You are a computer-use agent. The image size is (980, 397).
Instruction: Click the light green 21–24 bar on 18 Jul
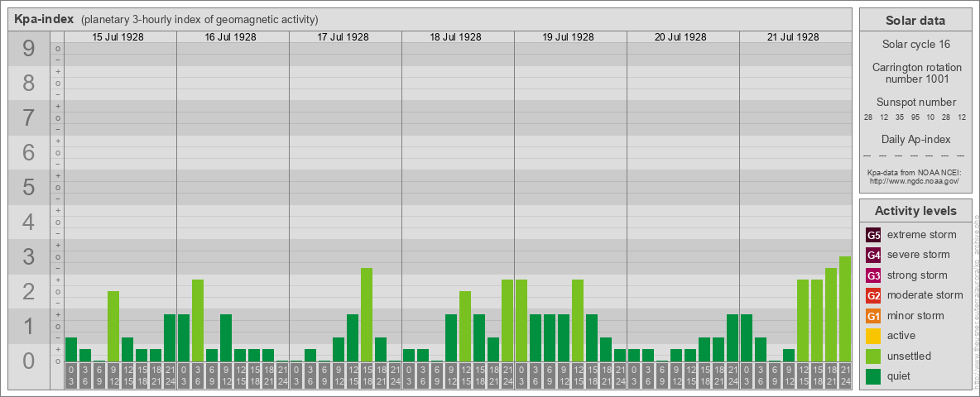(x=507, y=321)
